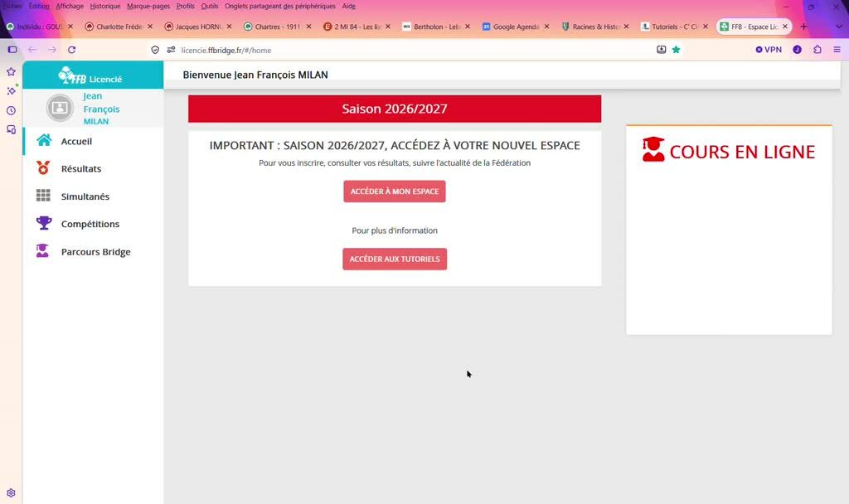
Task: Click the browser forward arrow
Action: coord(52,50)
